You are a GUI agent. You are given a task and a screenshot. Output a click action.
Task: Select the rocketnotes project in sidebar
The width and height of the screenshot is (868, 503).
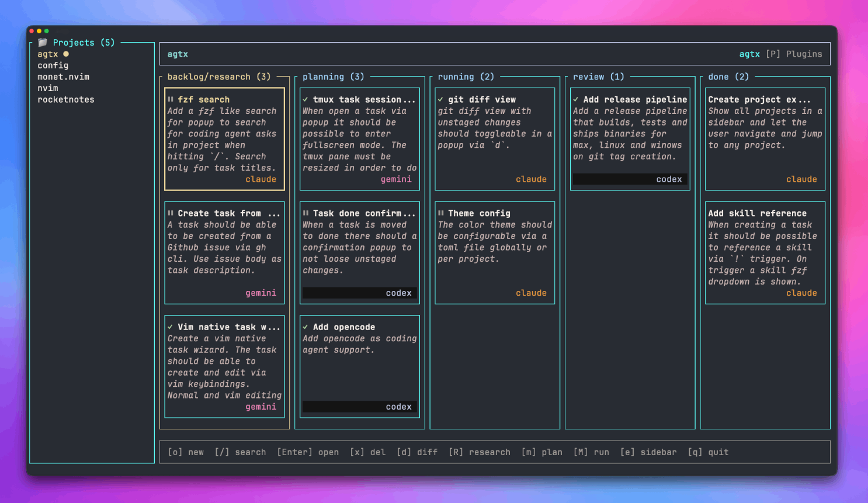pos(65,100)
